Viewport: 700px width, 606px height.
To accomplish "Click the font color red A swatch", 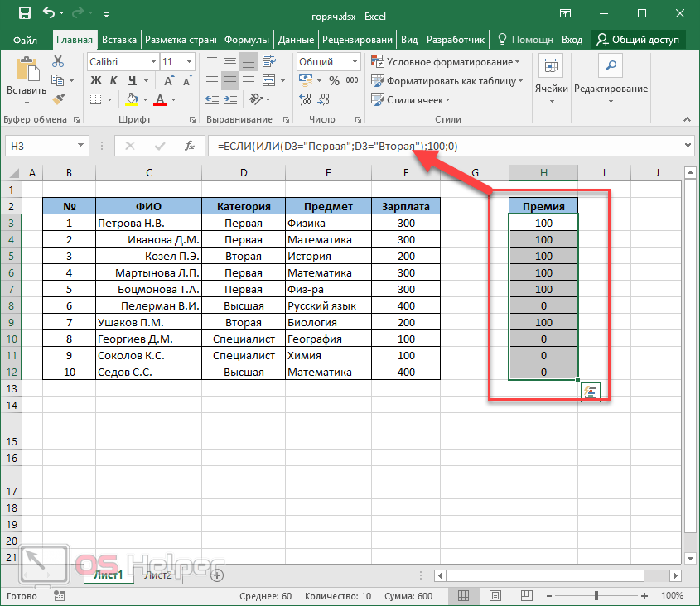I will coord(157,99).
